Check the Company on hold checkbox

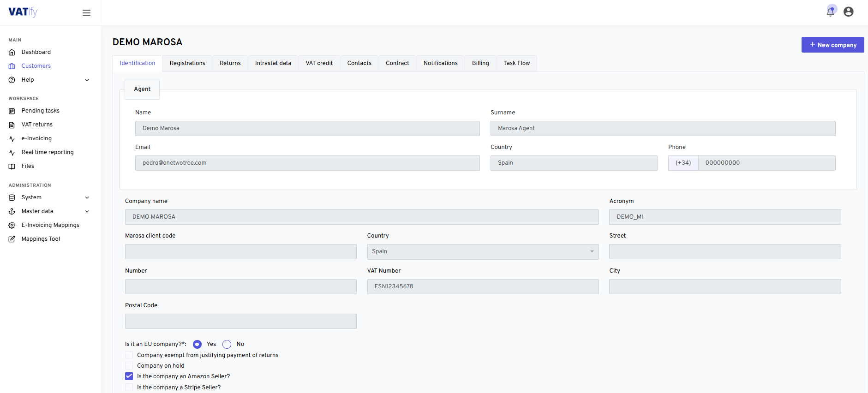click(x=129, y=366)
